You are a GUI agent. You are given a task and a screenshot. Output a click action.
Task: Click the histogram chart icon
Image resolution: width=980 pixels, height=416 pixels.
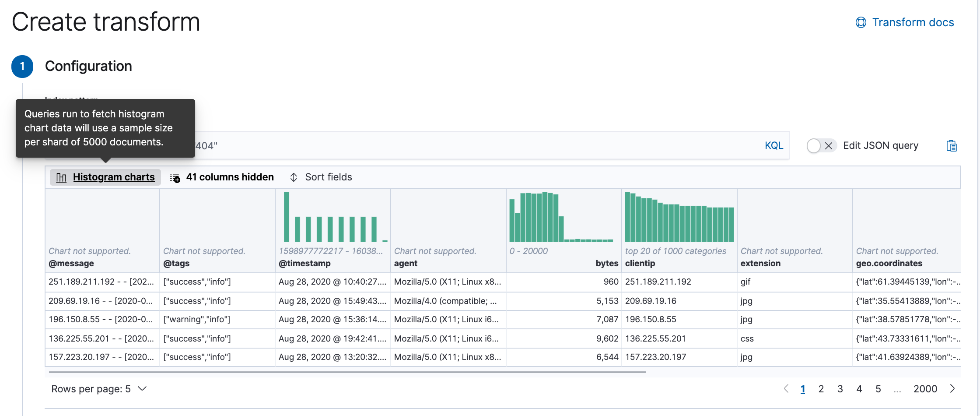click(62, 177)
